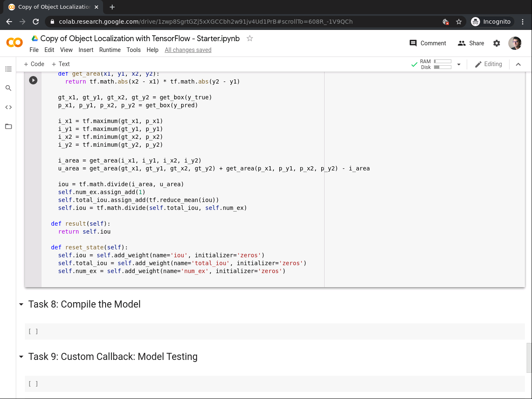Open the Editing mode dropdown
532x399 pixels.
(488, 64)
